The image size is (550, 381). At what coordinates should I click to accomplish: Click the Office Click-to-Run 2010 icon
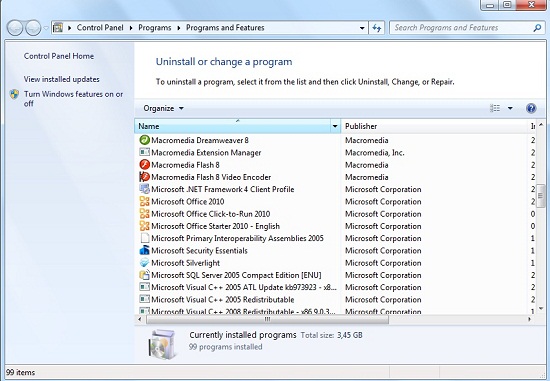pyautogui.click(x=145, y=214)
